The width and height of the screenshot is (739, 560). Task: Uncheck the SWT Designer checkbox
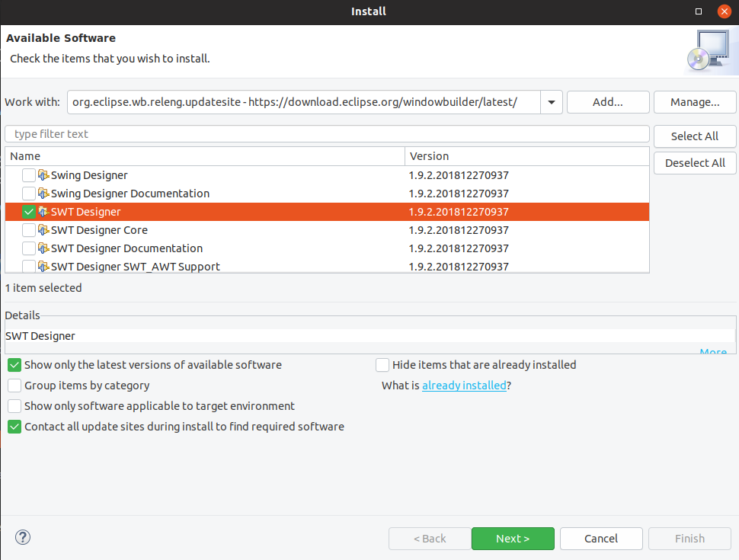[x=29, y=212]
